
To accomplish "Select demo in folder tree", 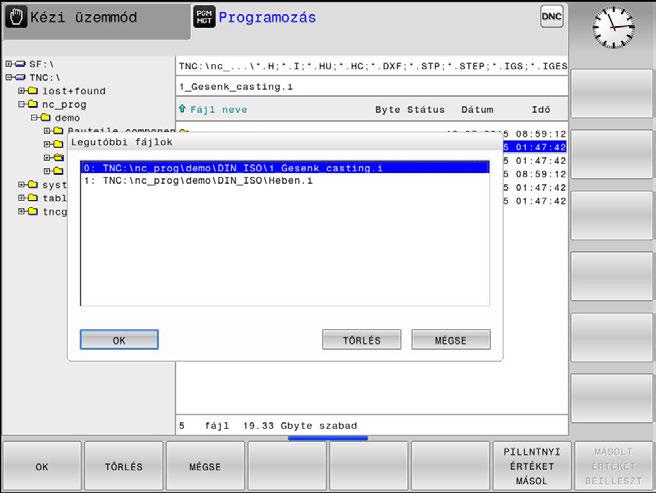I will tap(67, 118).
